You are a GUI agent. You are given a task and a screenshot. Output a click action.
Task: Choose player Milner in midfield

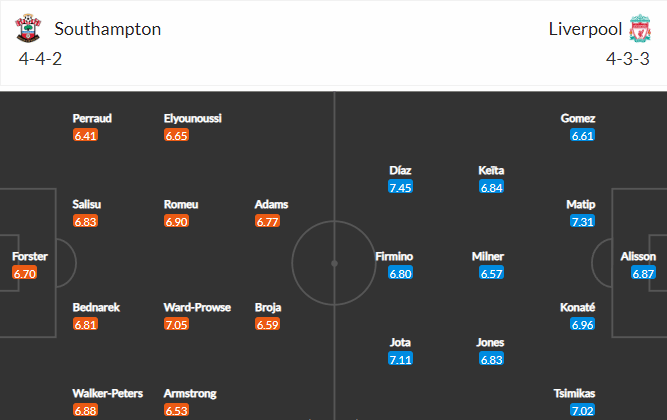click(488, 256)
